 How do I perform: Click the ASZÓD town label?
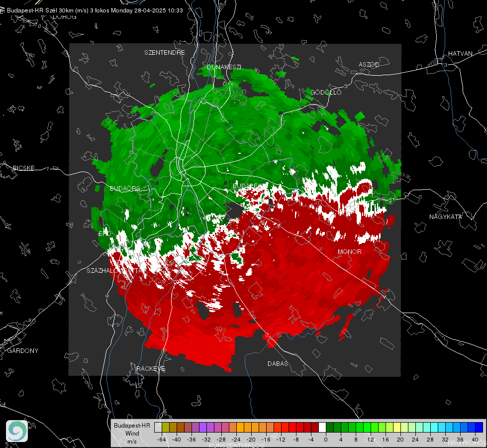coord(369,64)
